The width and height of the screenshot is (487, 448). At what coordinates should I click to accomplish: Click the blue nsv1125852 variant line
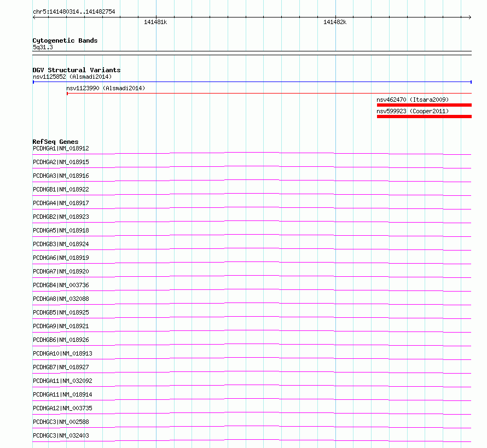(252, 82)
